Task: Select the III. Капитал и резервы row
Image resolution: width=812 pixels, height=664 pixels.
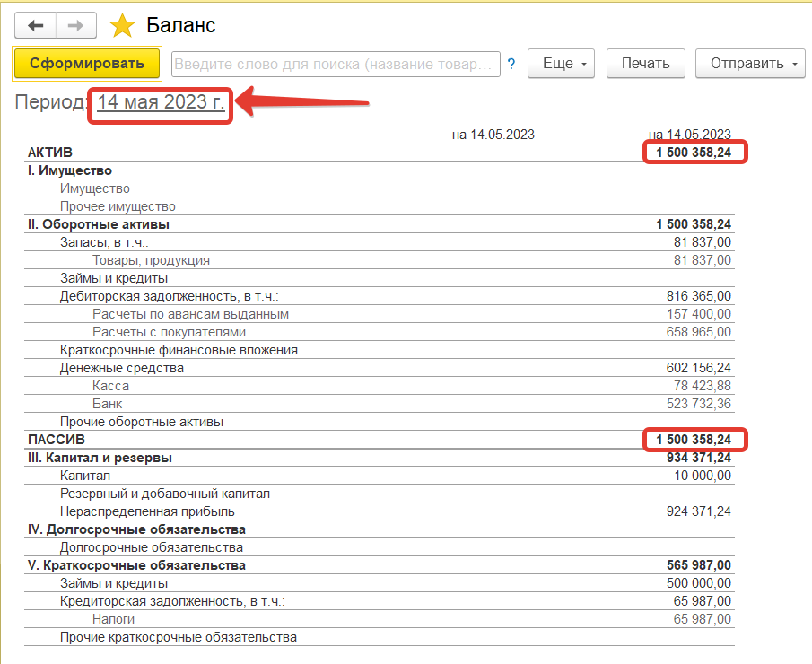Action: pos(100,458)
